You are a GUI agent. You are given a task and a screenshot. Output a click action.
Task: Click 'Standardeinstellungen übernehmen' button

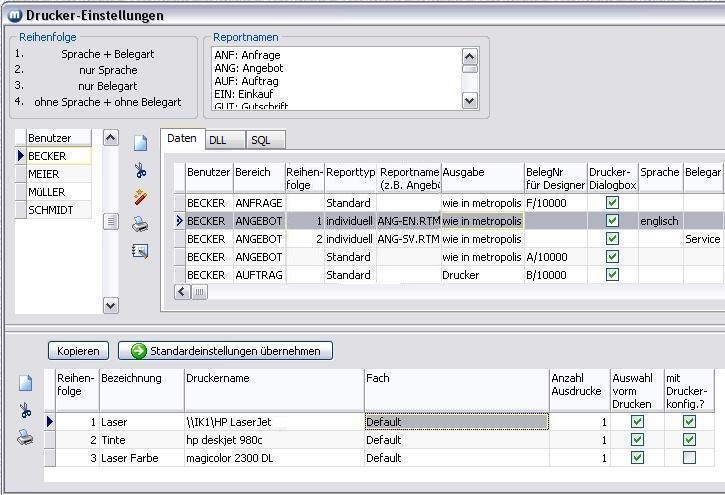tap(226, 351)
